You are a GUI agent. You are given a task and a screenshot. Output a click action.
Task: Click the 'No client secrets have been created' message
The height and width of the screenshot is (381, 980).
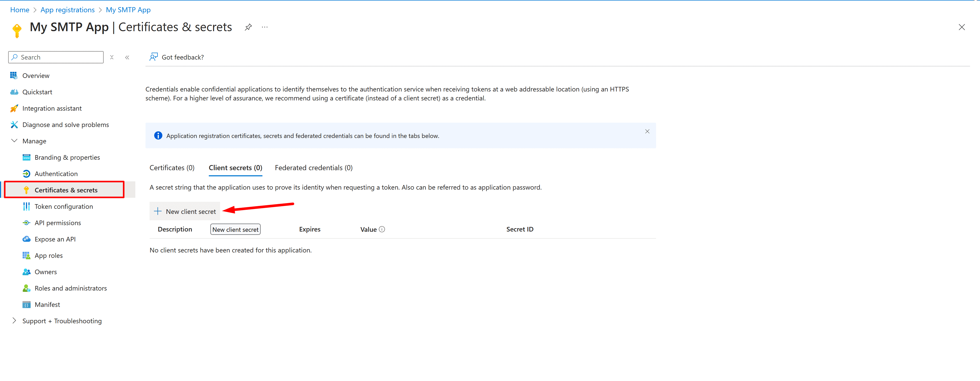231,250
